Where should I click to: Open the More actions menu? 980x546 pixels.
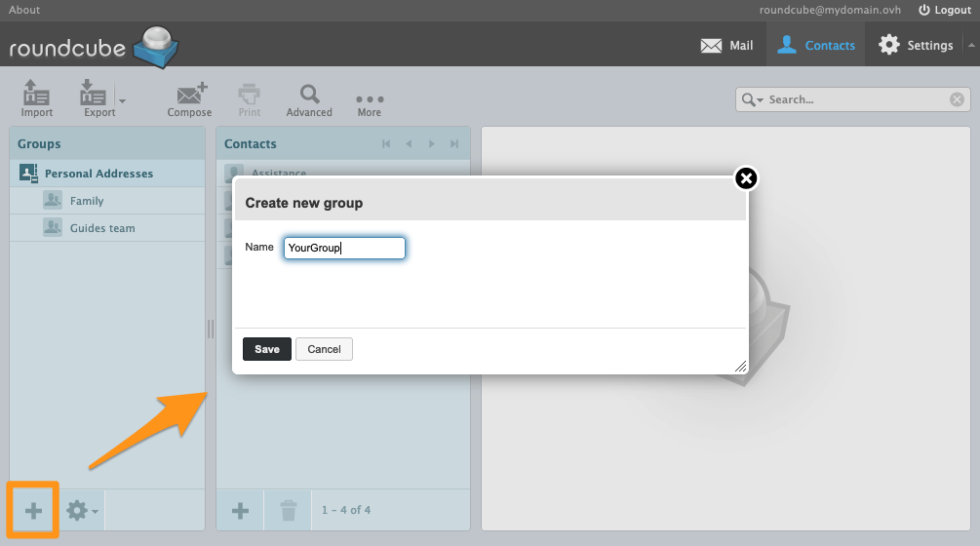coord(370,101)
